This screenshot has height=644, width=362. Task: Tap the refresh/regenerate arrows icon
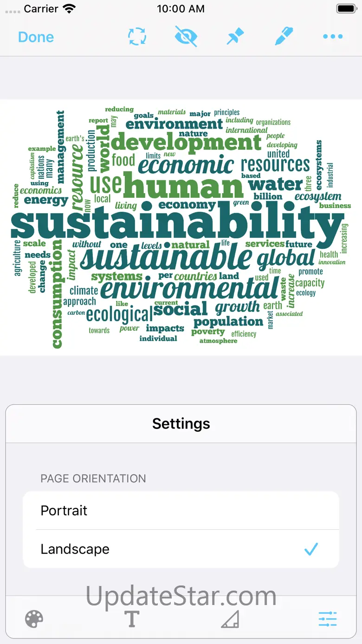(137, 37)
